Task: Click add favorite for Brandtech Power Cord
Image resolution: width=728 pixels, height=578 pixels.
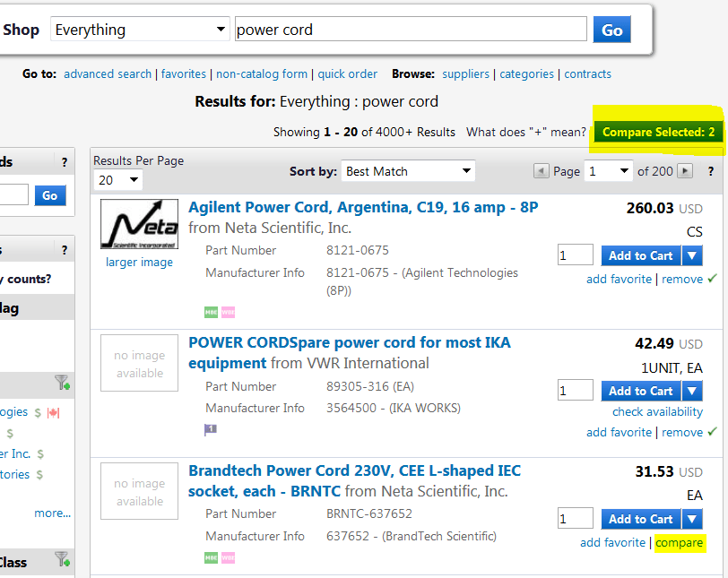Action: point(612,543)
